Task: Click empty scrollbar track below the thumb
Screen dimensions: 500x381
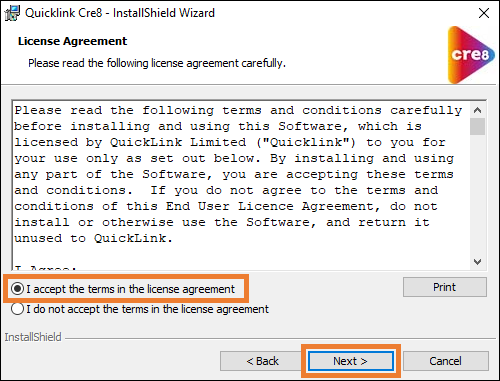Action: [477, 194]
